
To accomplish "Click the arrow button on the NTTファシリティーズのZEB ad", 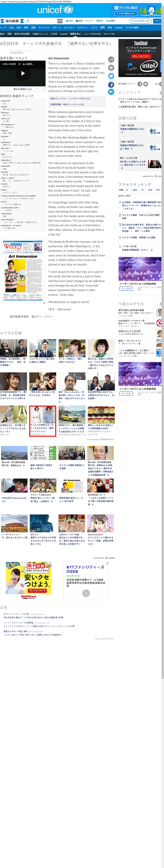I will click(86, 593).
